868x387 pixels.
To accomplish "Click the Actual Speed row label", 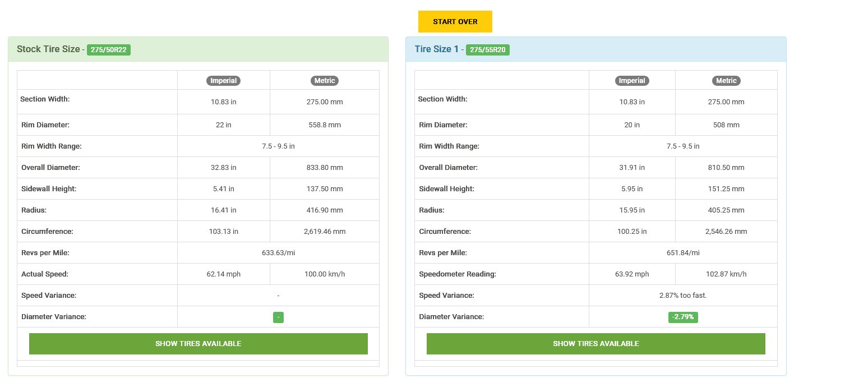I will 44,274.
